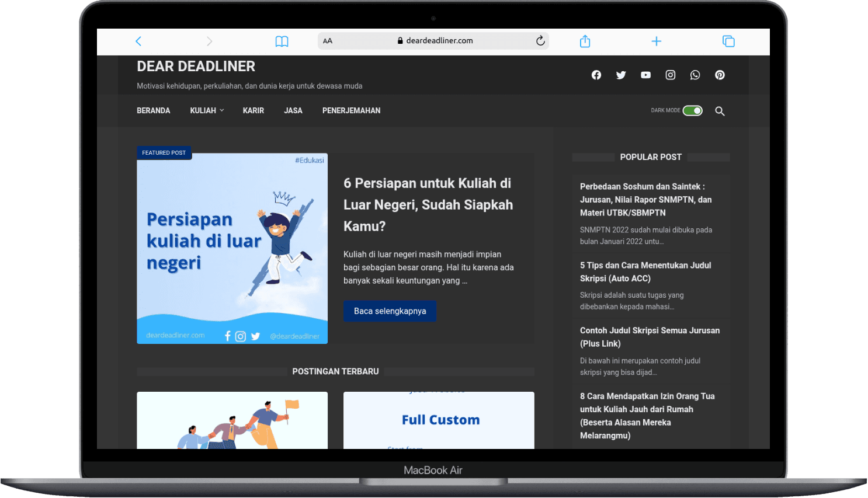Click the search magnifier icon

(x=720, y=111)
